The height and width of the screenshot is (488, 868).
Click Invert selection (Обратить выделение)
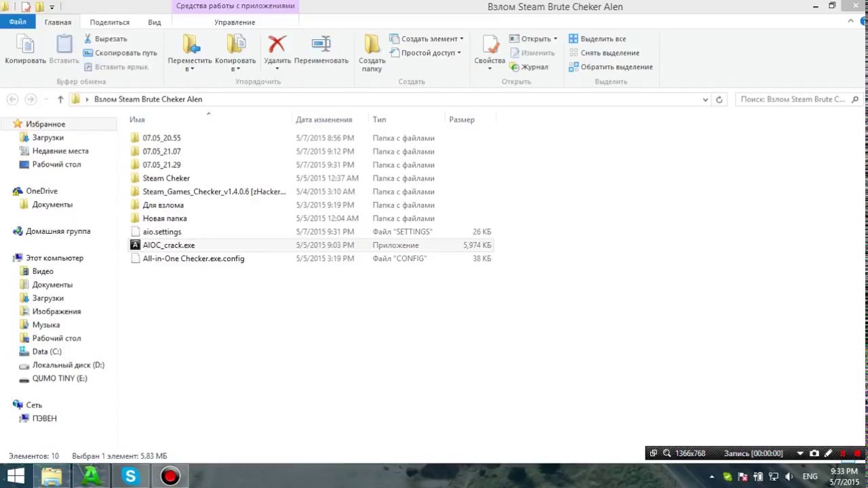tap(610, 67)
